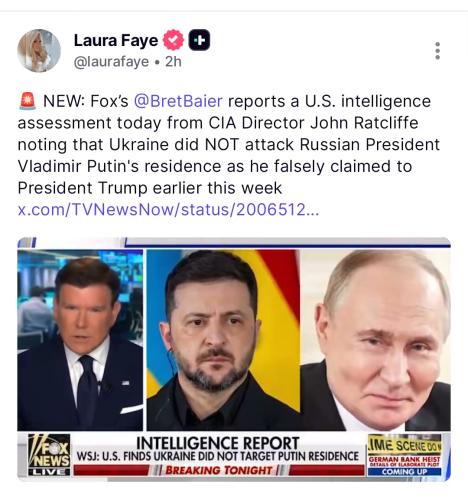Open the Laura Faye display name
Image resolution: width=468 pixels, height=500 pixels.
pos(116,40)
